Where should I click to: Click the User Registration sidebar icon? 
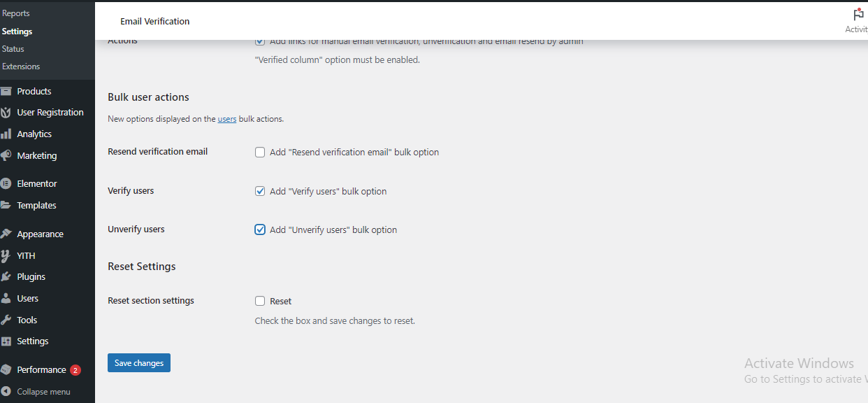pos(6,113)
